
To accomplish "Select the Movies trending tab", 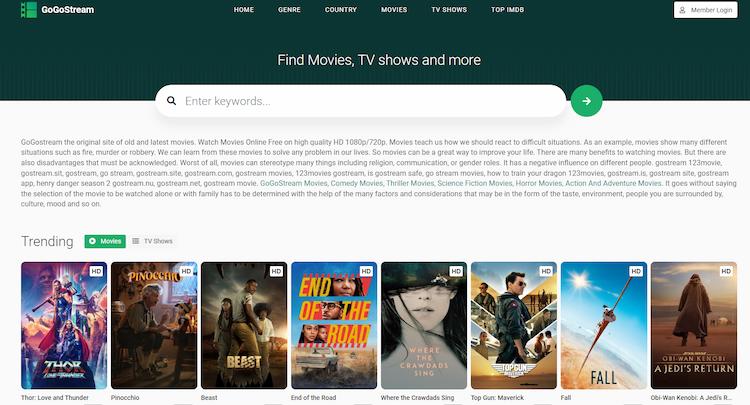I will click(x=105, y=241).
